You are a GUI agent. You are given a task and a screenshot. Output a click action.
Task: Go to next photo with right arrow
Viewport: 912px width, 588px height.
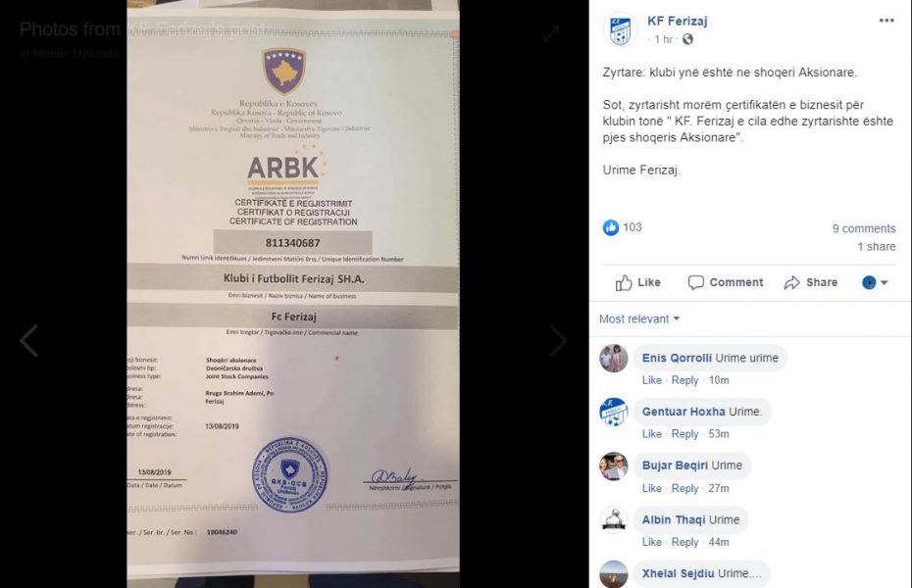[558, 340]
